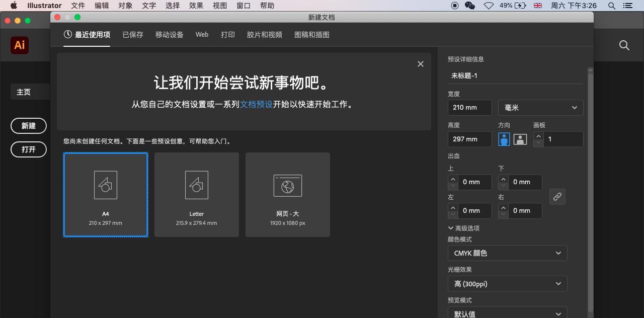Click Spotlight search icon in menu bar

(612, 6)
